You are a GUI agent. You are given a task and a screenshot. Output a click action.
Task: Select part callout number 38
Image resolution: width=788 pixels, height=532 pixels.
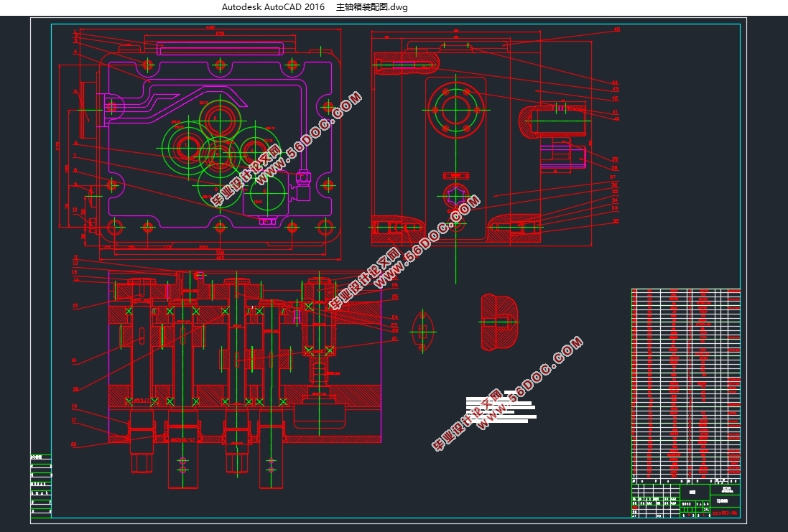click(x=614, y=168)
